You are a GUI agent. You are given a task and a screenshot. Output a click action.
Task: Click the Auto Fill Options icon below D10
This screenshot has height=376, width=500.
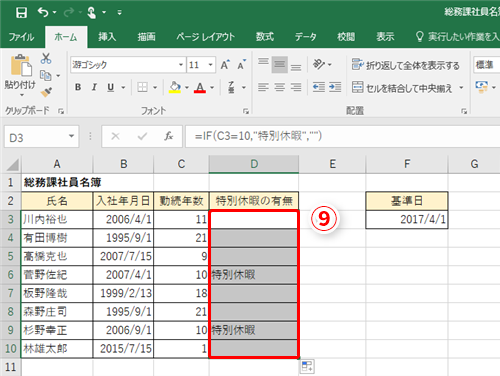pos(307,367)
